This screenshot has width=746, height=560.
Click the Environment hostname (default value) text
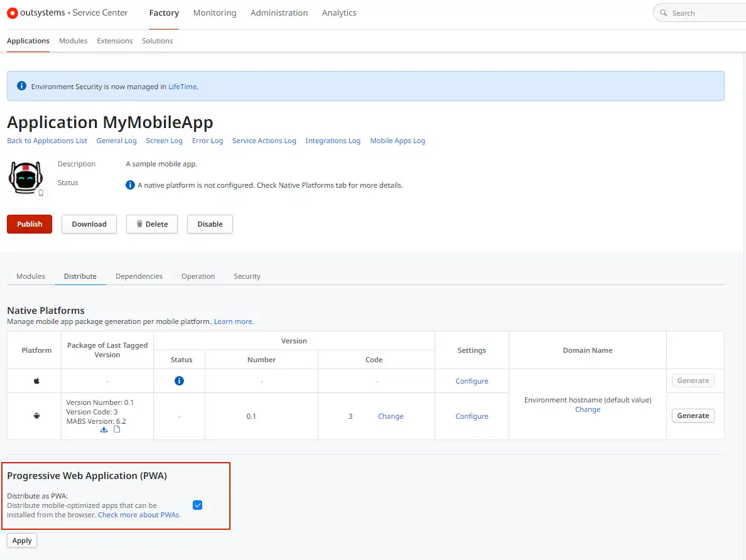coord(588,400)
